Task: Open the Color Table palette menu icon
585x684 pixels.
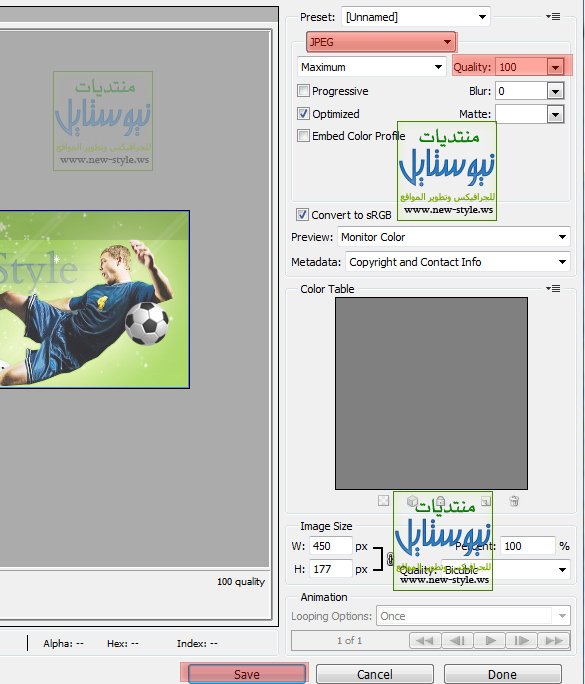Action: click(553, 288)
